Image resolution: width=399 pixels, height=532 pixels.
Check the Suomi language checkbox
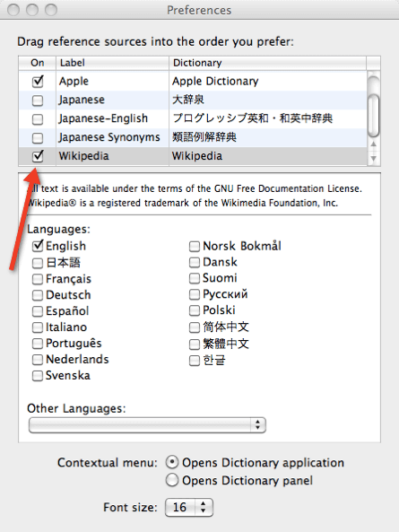point(195,278)
